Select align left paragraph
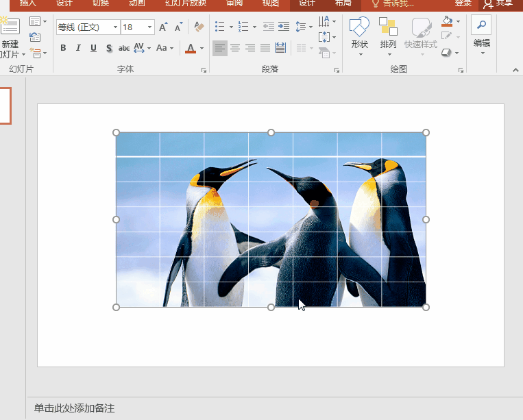This screenshot has height=420, width=523. pyautogui.click(x=220, y=48)
